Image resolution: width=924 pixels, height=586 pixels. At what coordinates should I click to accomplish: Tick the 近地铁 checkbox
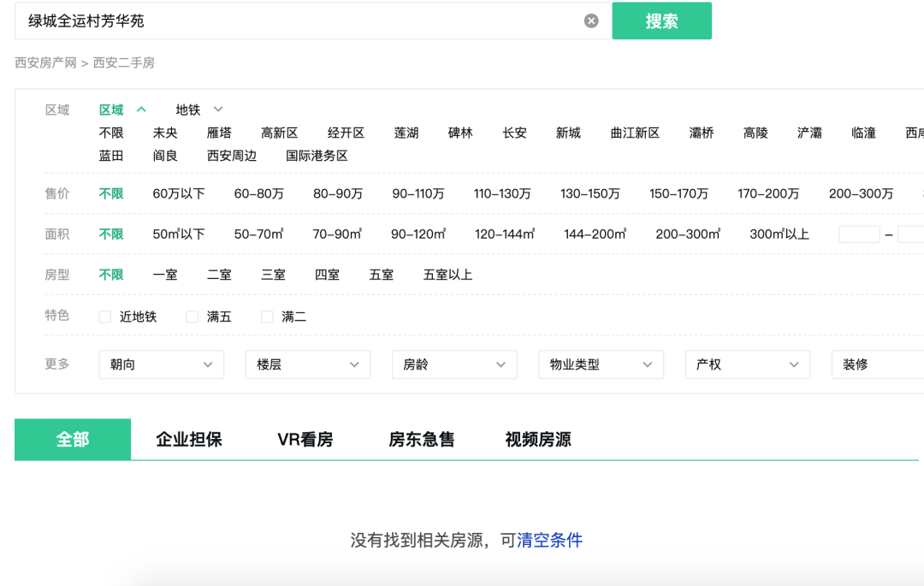(105, 317)
